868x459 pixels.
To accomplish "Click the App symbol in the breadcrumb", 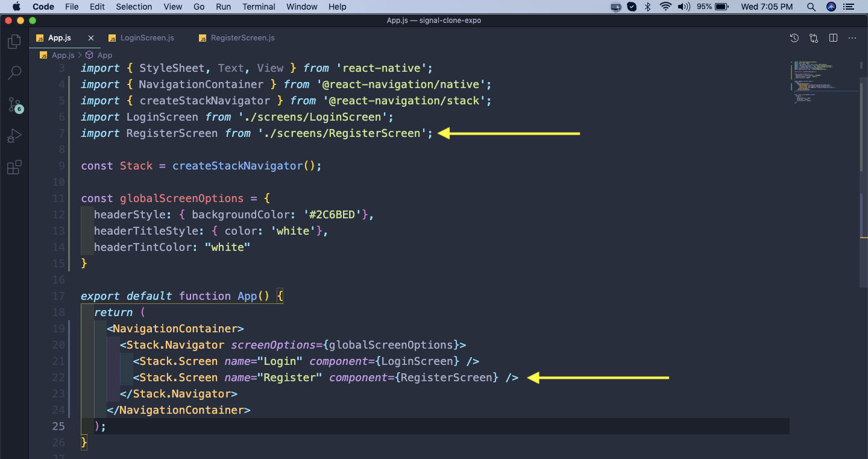I will (105, 55).
